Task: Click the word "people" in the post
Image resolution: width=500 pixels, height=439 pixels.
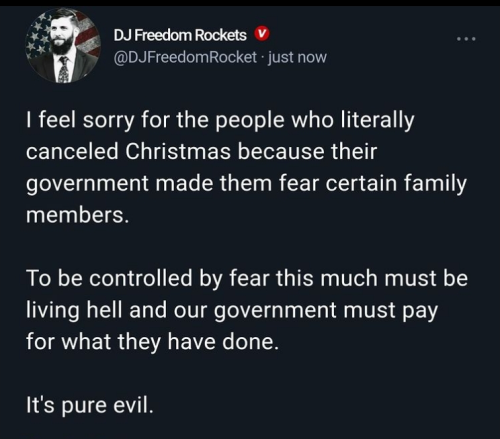Action: (249, 121)
